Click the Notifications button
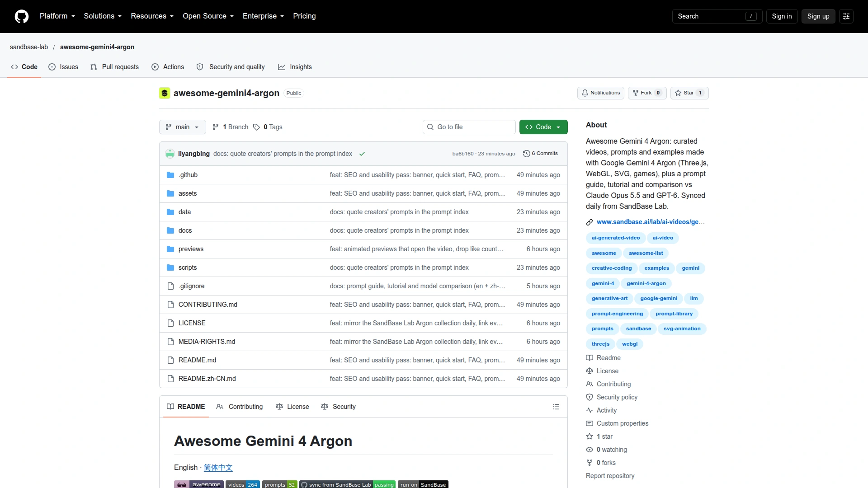 pos(601,93)
